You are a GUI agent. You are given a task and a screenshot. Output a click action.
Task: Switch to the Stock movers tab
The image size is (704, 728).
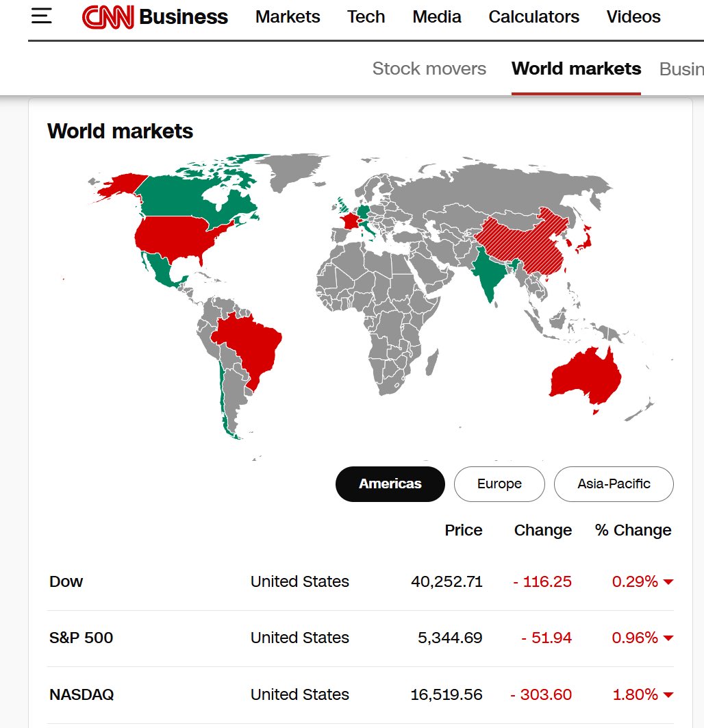(x=429, y=68)
